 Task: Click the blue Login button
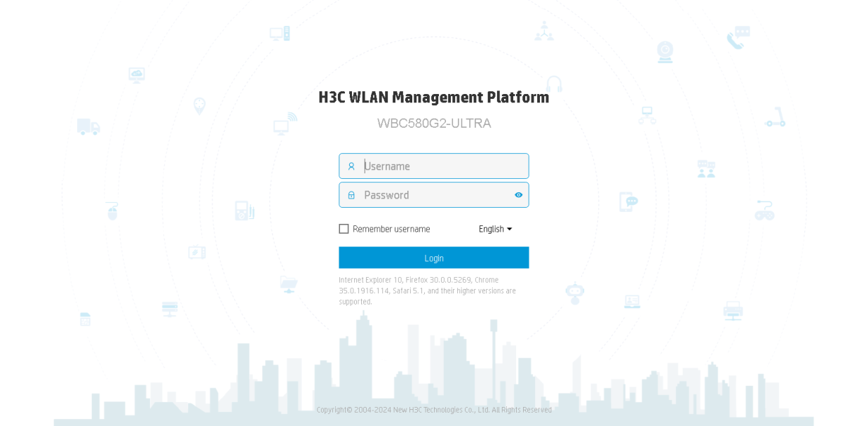[x=434, y=258]
